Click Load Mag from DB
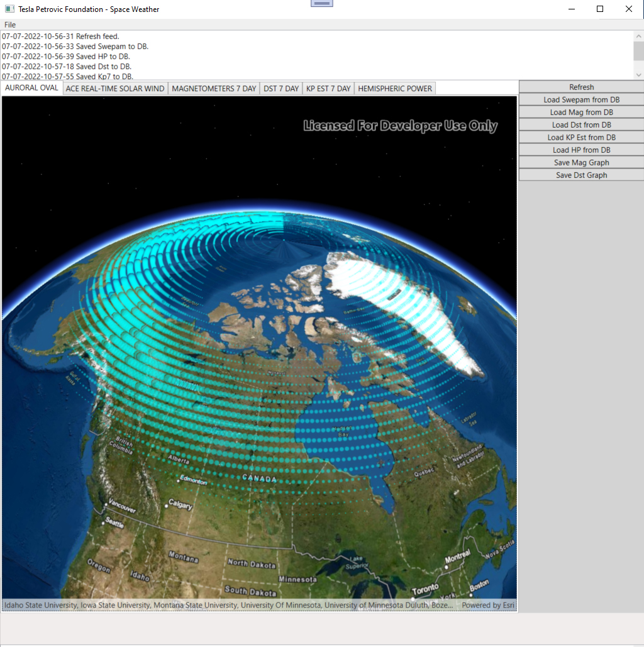This screenshot has height=647, width=644. (x=581, y=112)
